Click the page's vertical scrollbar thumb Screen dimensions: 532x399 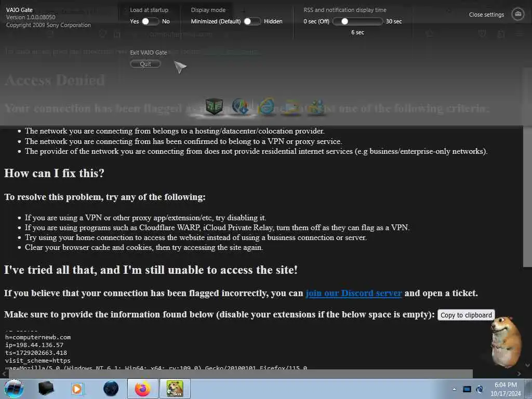coord(527,167)
